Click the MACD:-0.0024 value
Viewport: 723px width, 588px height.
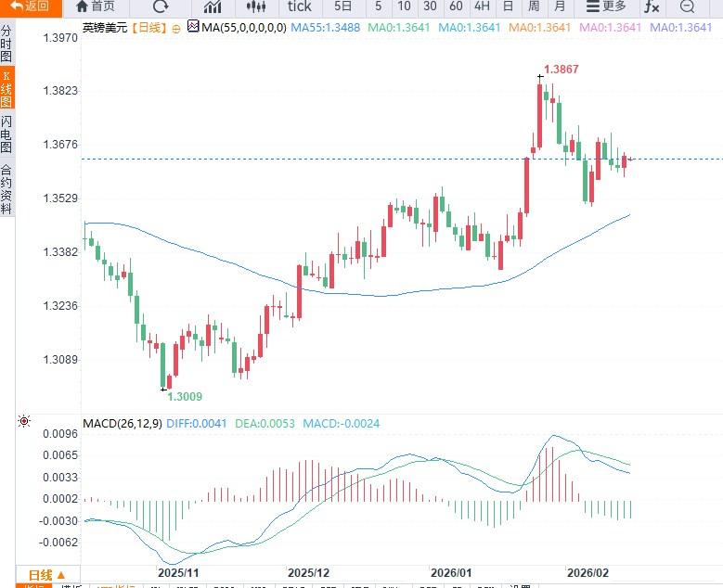[342, 424]
